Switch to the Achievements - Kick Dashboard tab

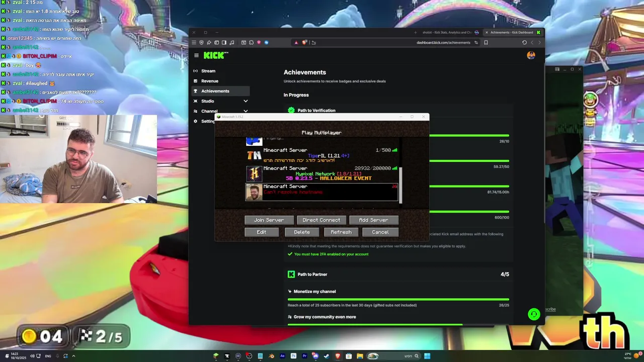[512, 32]
